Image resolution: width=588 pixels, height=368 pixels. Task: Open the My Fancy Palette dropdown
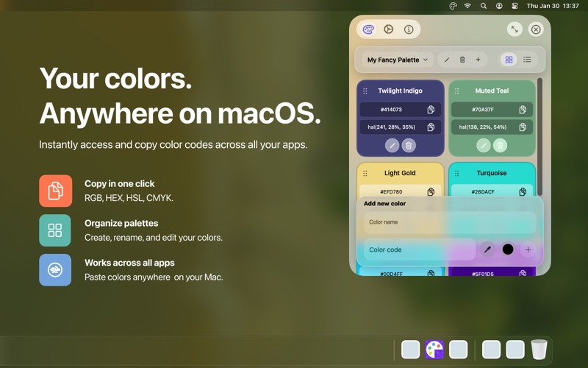398,60
